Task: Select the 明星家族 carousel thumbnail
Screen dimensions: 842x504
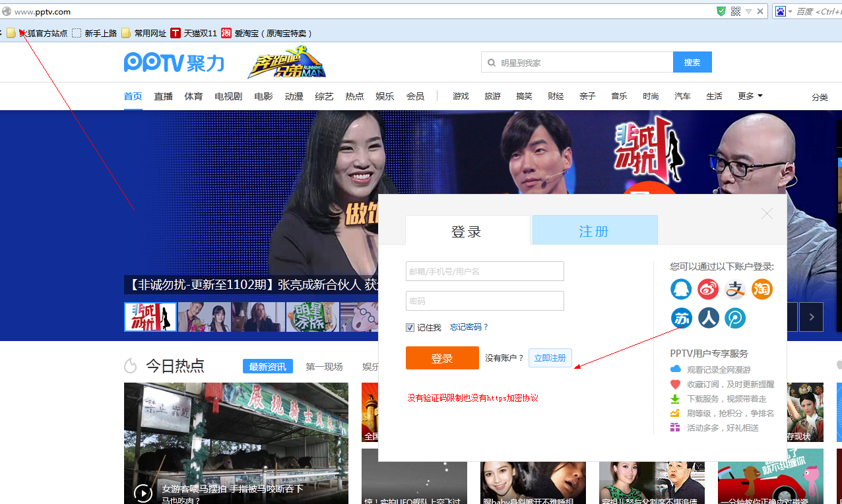Action: click(x=312, y=317)
